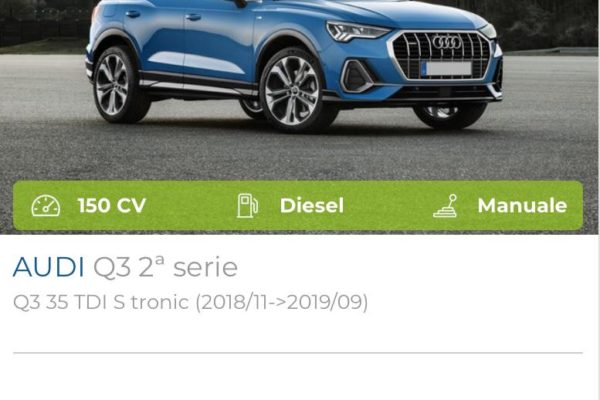Select the Diesel fuel type label

pos(311,206)
